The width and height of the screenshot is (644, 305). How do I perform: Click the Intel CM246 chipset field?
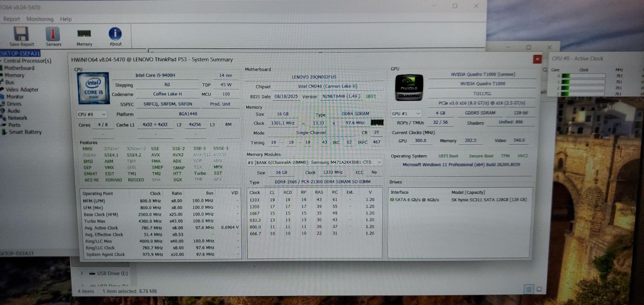(x=328, y=86)
